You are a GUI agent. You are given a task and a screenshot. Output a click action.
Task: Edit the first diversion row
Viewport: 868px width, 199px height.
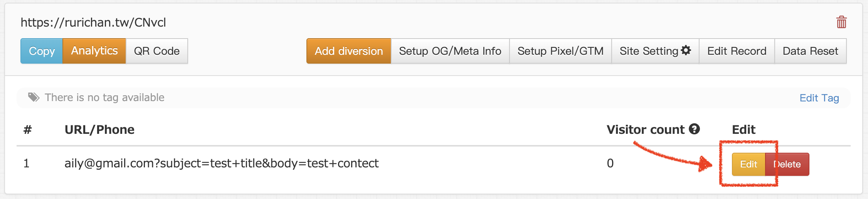[x=748, y=164]
